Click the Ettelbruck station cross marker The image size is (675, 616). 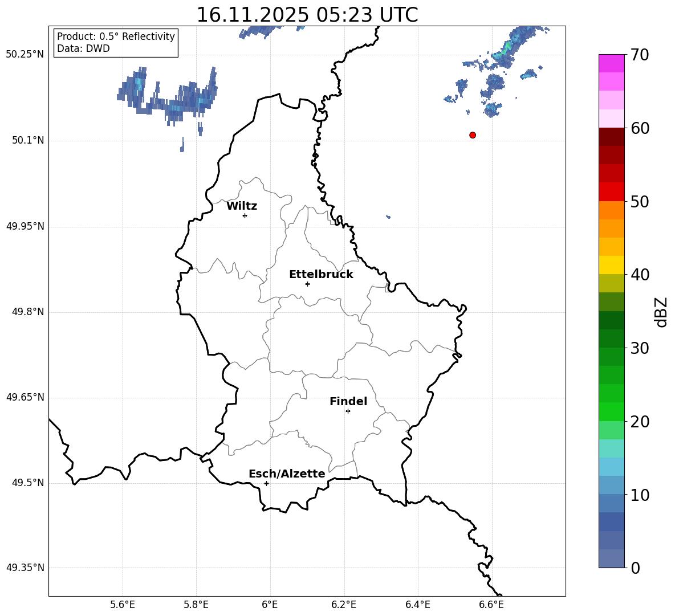(307, 284)
